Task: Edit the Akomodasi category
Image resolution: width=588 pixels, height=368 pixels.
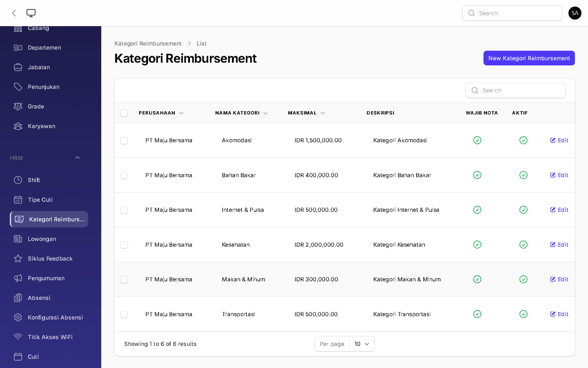Action: point(559,140)
